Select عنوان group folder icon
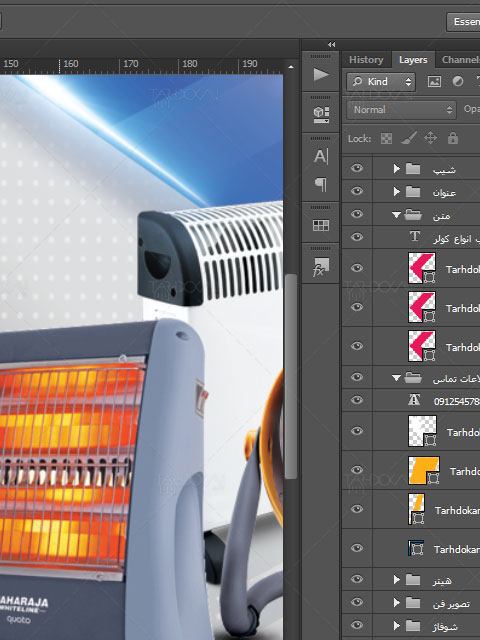The image size is (480, 640). (x=413, y=191)
